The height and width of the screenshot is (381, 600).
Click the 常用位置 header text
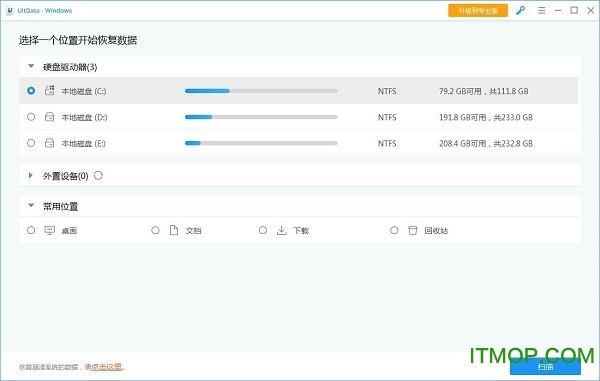[60, 207]
